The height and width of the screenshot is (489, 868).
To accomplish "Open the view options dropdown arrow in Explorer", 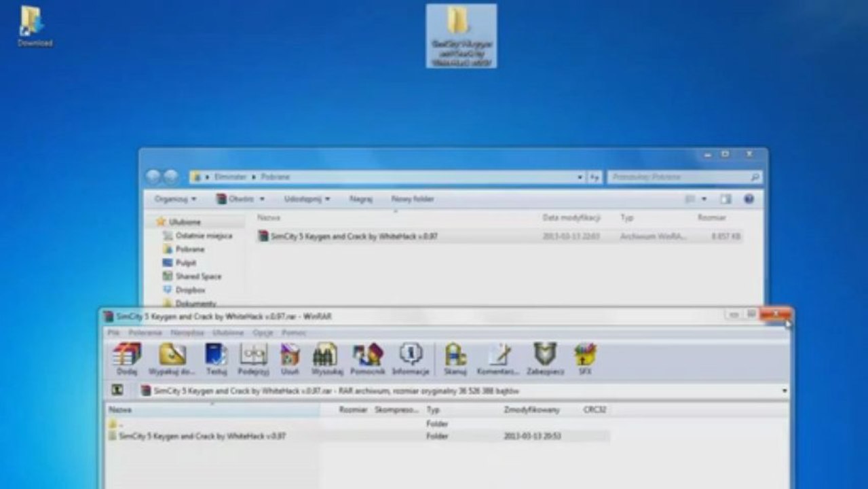I will 704,199.
